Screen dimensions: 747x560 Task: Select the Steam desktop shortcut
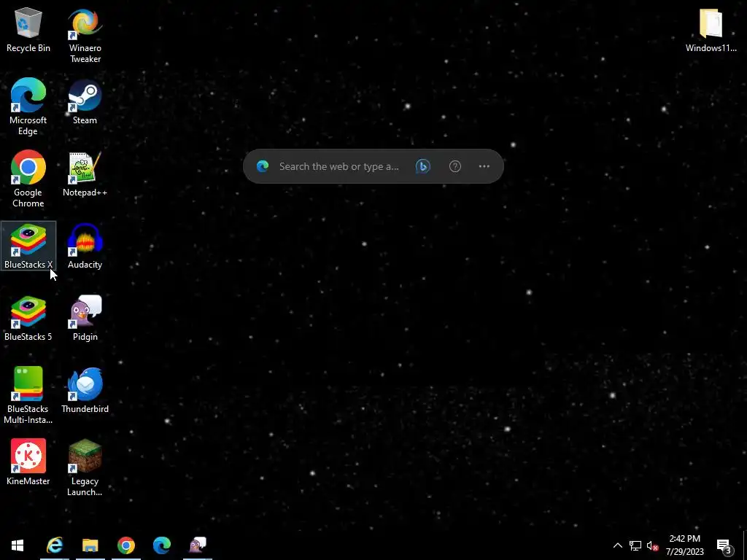[x=85, y=101]
